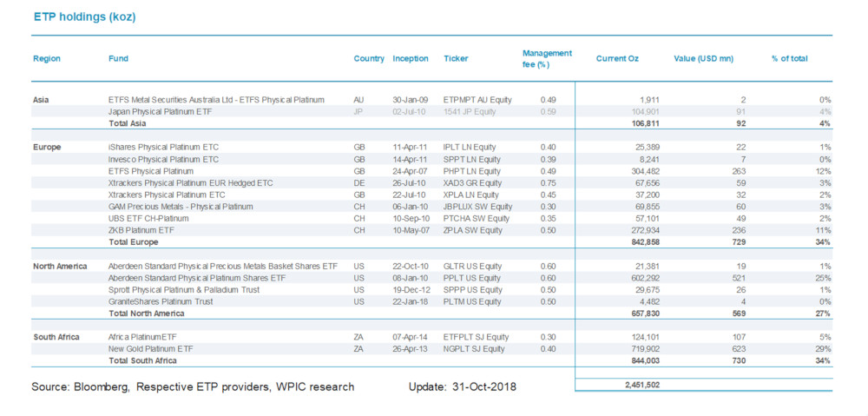Select 'Africa PlatinumETF' fund name
Image resolution: width=868 pixels, height=416 pixels.
point(143,337)
